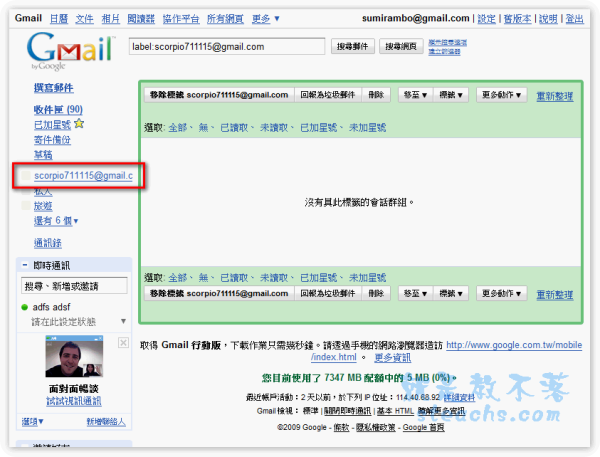Click the top 刪除 button
The image size is (600, 457).
coord(376,95)
